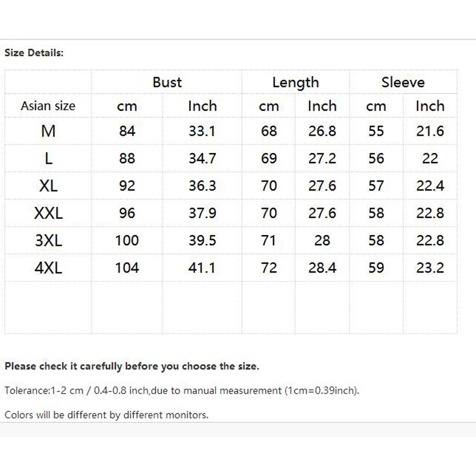Screen dimensions: 476x476
Task: Click the L size row label
Action: pos(49,158)
